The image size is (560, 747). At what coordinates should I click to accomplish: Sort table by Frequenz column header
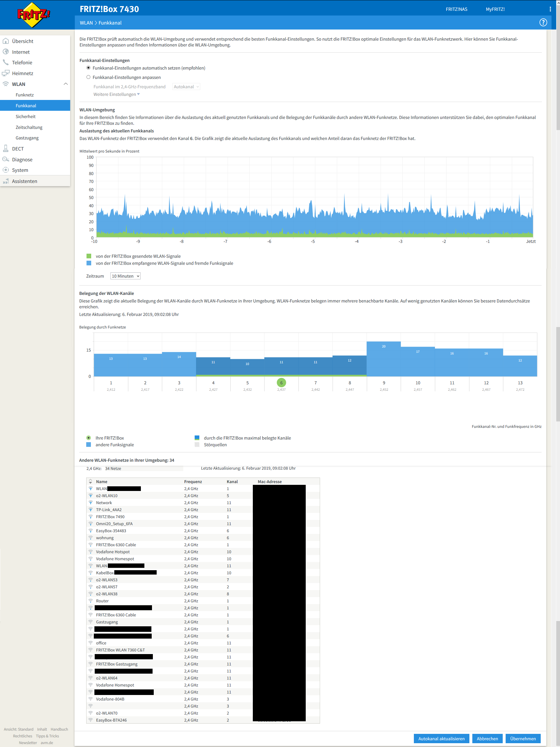[193, 482]
